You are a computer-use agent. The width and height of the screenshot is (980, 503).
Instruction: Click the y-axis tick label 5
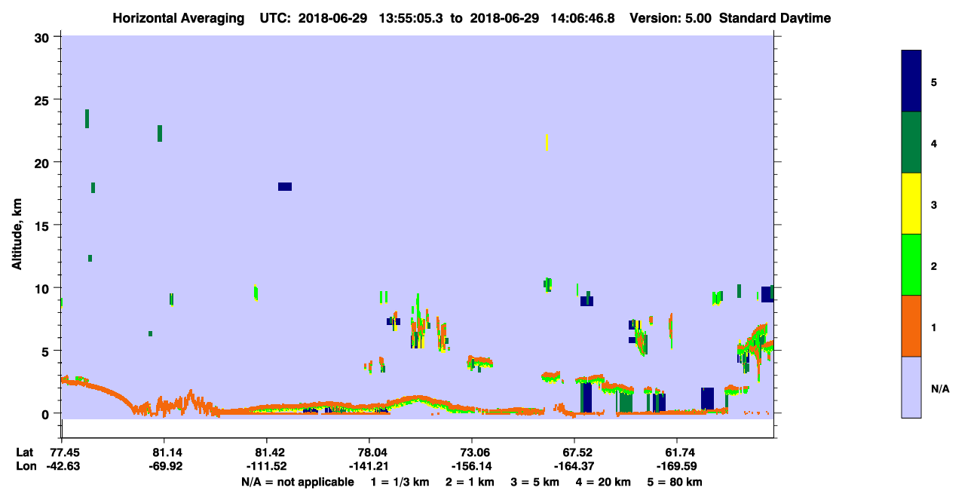[x=47, y=351]
